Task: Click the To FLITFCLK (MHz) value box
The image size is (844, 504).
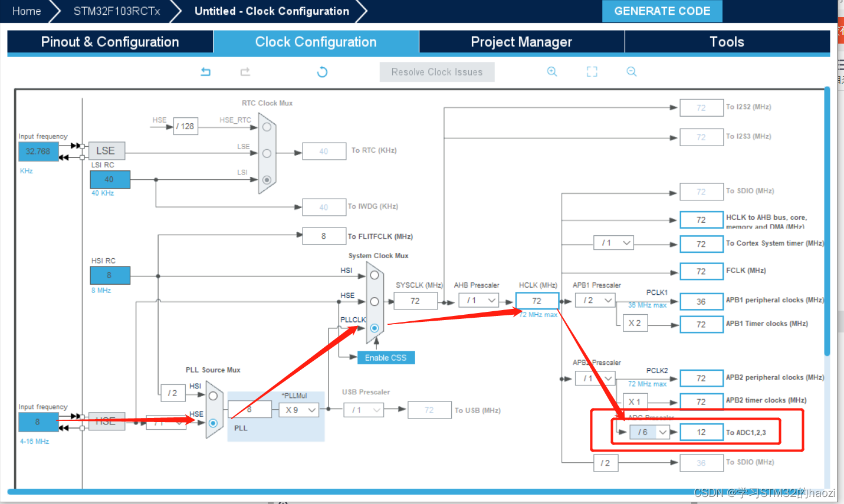Action: coord(324,236)
